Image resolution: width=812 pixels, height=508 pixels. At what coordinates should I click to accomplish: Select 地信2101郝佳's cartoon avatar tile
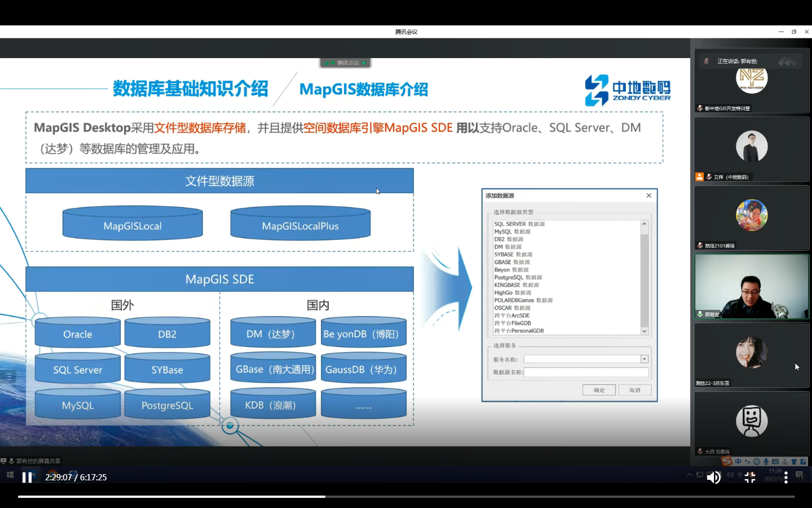click(x=752, y=215)
